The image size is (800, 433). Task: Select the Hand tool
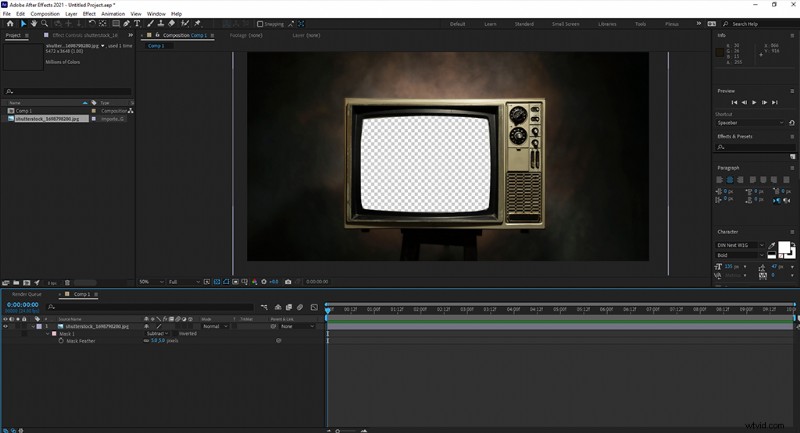point(34,23)
